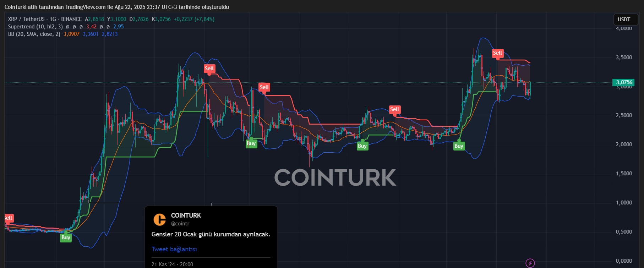Click the Sell signal where the trend line reads ~2,50
This screenshot has width=644, height=268.
point(394,110)
